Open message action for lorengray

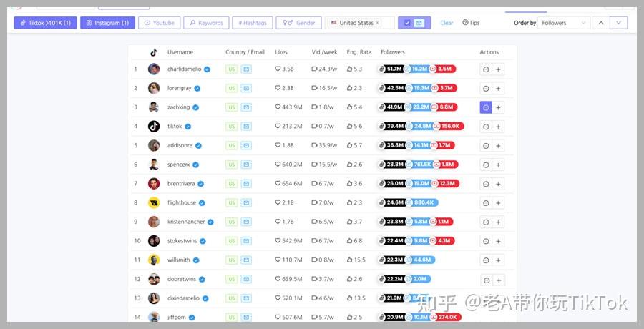coord(486,88)
